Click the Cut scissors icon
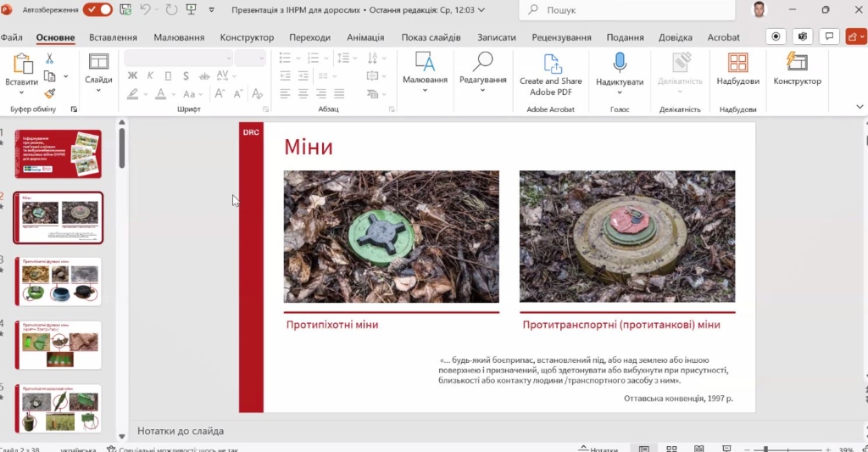 click(49, 59)
